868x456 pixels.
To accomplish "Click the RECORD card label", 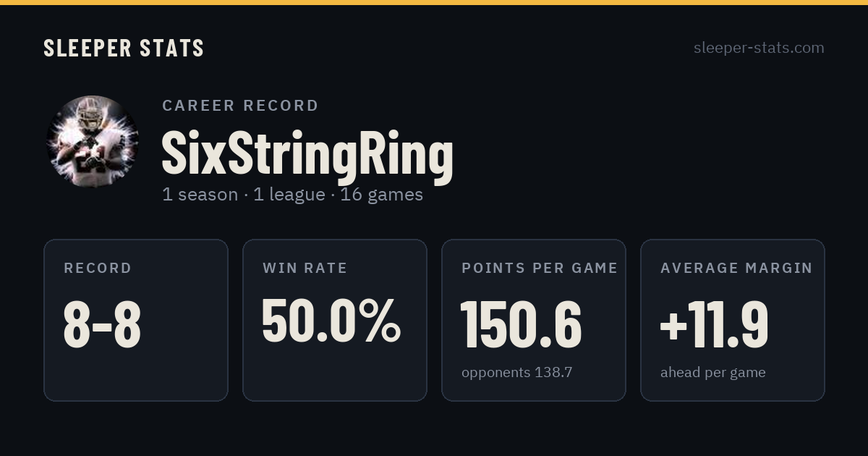I will (x=98, y=269).
